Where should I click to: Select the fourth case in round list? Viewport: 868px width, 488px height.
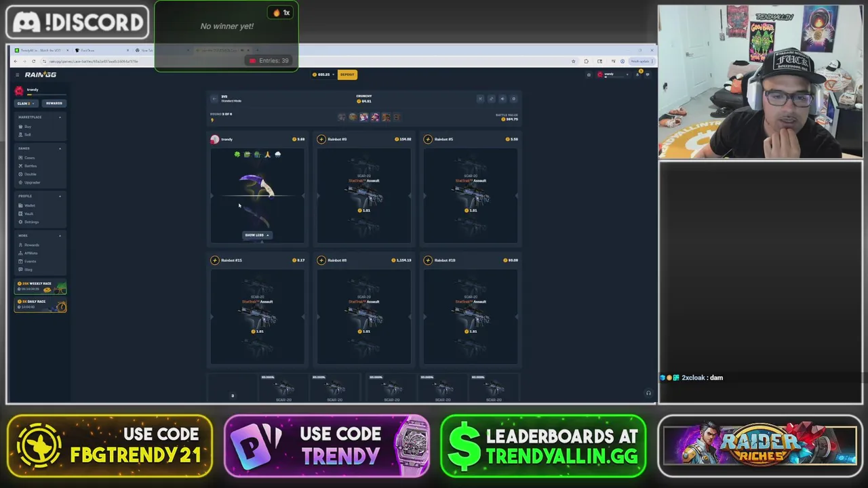pyautogui.click(x=375, y=117)
